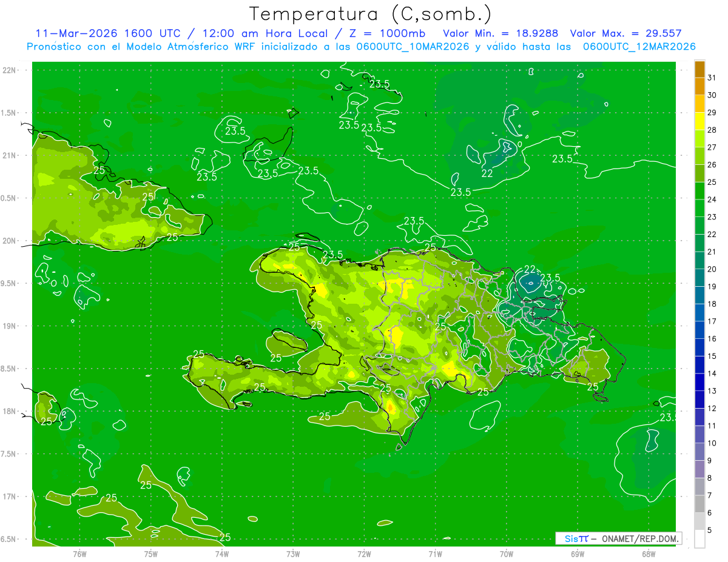The width and height of the screenshot is (728, 562).
Task: Click the "18" value on the color scale
Action: tap(712, 304)
